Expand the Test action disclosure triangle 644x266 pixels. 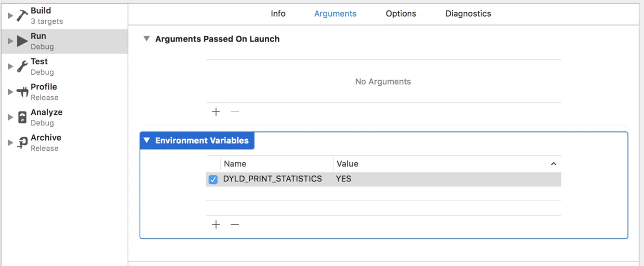point(10,66)
